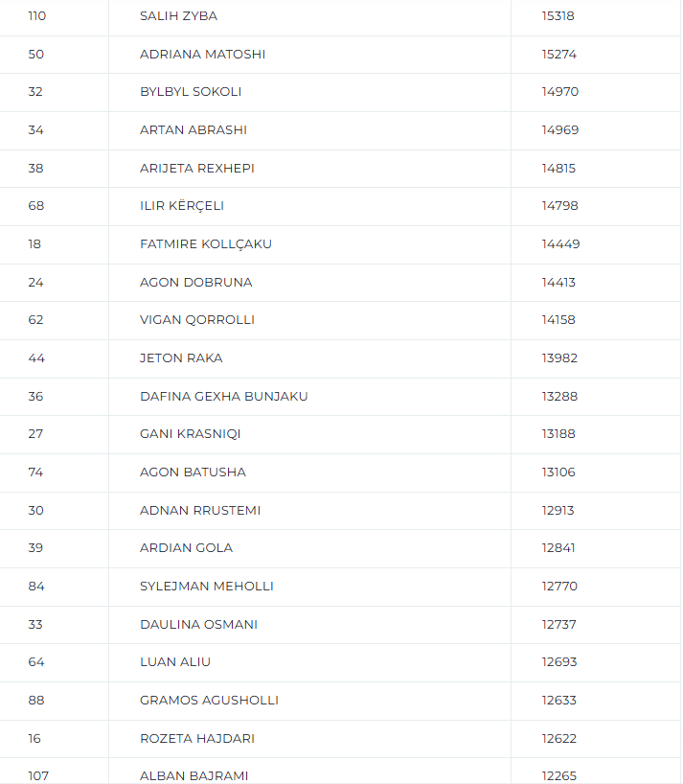Click DAFINA GEXHA BUNJAKU name
The height and width of the screenshot is (784, 683).
[224, 396]
